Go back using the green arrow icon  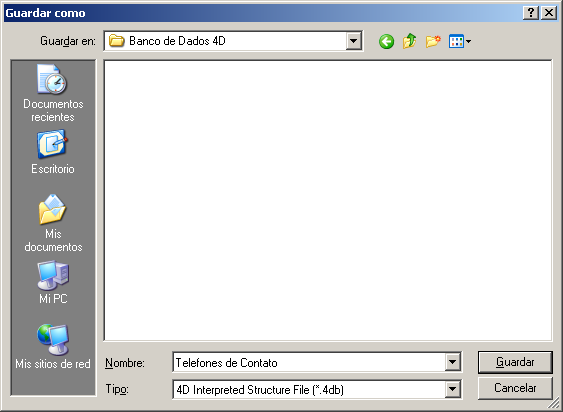(386, 42)
